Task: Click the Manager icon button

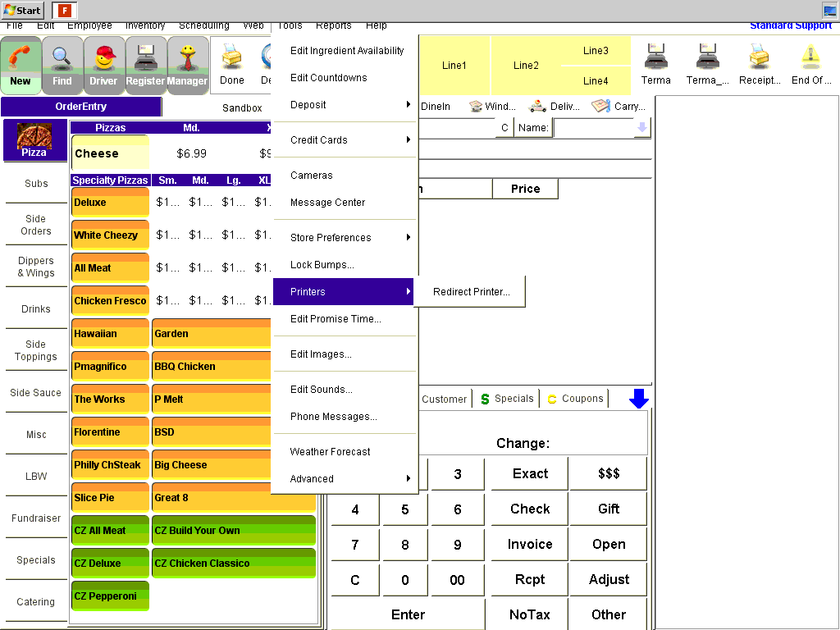Action: click(187, 65)
